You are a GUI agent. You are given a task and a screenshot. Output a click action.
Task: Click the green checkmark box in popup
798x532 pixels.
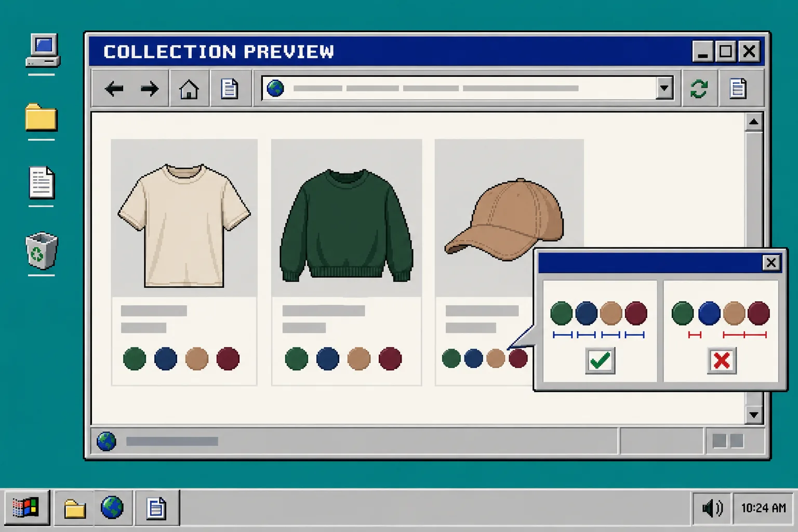pyautogui.click(x=600, y=361)
